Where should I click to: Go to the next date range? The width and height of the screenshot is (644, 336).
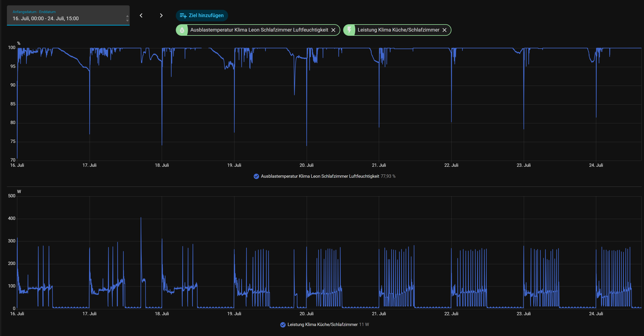click(x=161, y=16)
